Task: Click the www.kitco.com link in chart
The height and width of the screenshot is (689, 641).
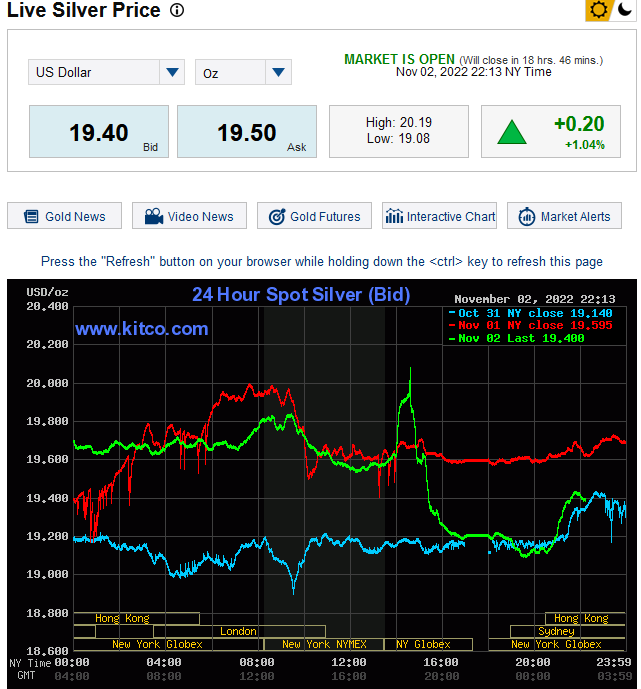Action: (x=141, y=329)
